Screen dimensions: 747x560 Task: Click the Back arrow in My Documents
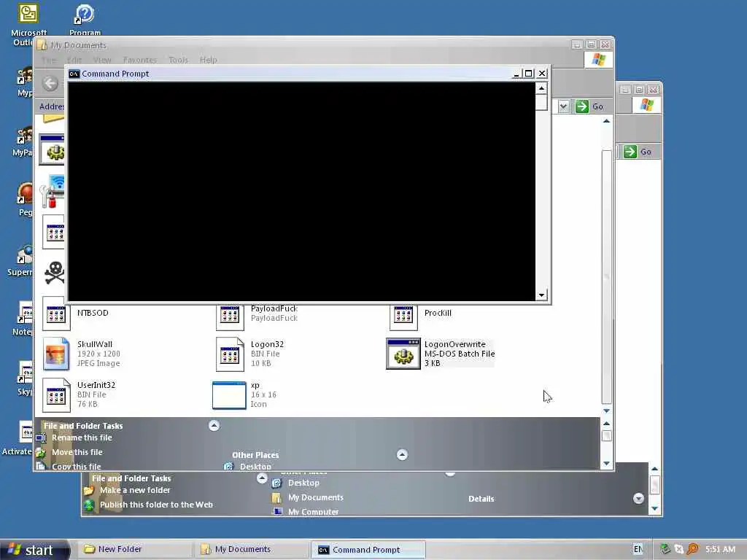pos(50,83)
